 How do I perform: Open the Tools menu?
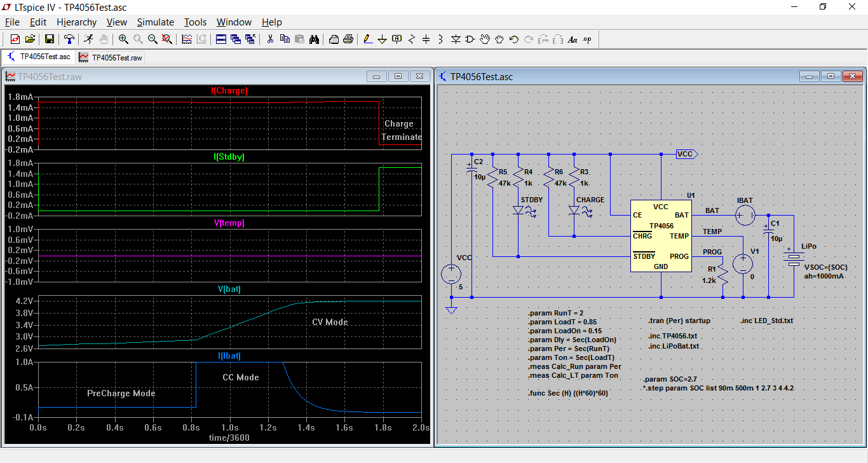pos(196,22)
